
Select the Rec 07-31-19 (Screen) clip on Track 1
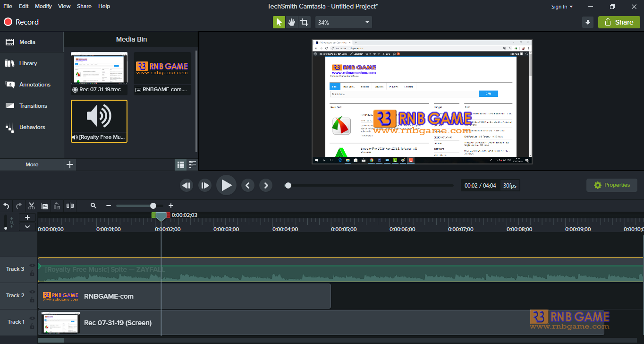click(x=321, y=323)
